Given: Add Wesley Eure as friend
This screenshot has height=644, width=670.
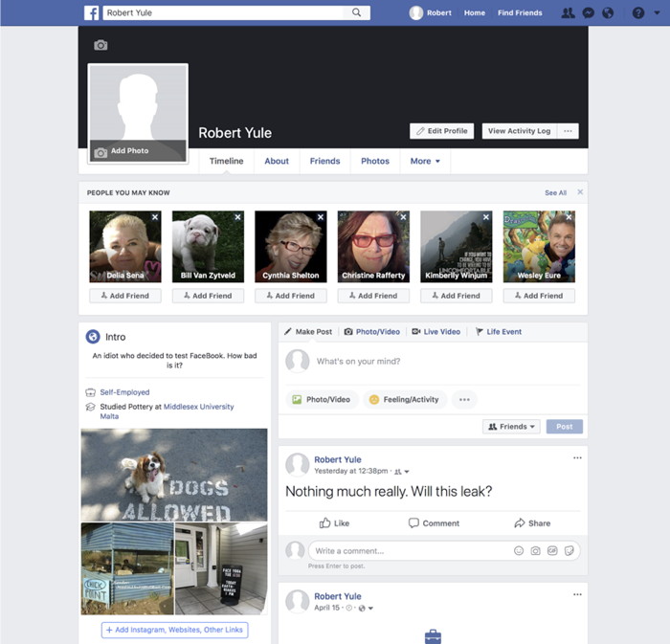Looking at the screenshot, I should click(x=539, y=296).
